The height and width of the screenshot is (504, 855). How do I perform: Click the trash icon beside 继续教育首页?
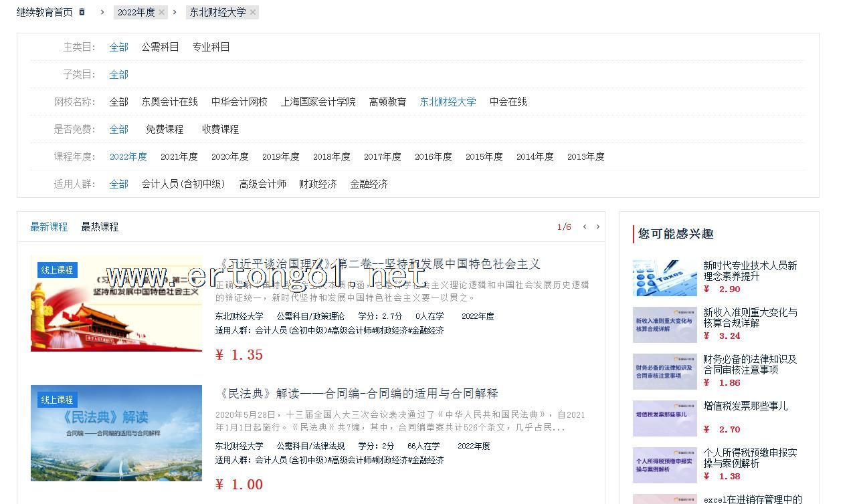click(x=82, y=12)
